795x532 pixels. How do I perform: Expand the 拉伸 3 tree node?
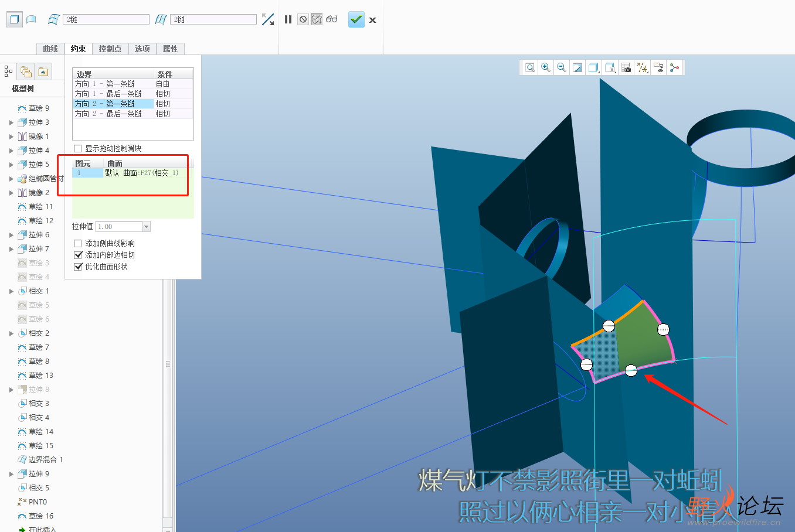[11, 122]
